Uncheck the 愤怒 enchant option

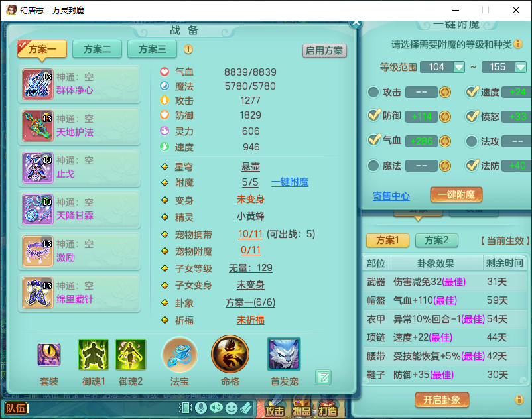tap(472, 116)
